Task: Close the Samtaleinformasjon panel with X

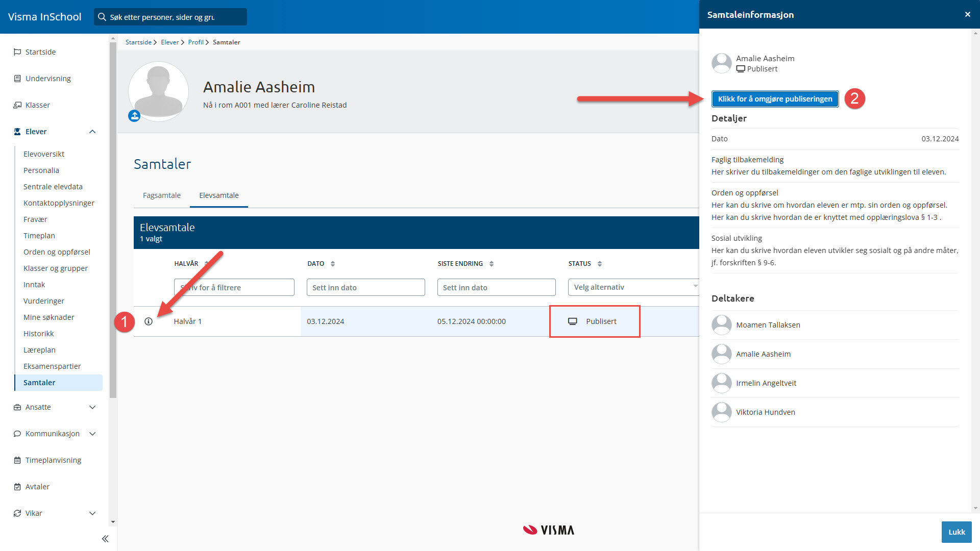Action: point(967,14)
